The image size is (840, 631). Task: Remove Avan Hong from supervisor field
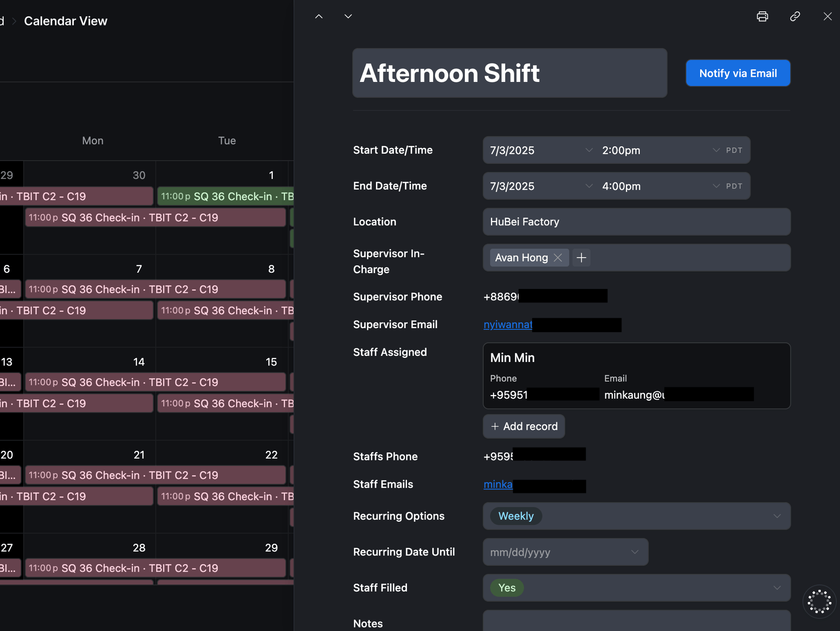pyautogui.click(x=558, y=258)
